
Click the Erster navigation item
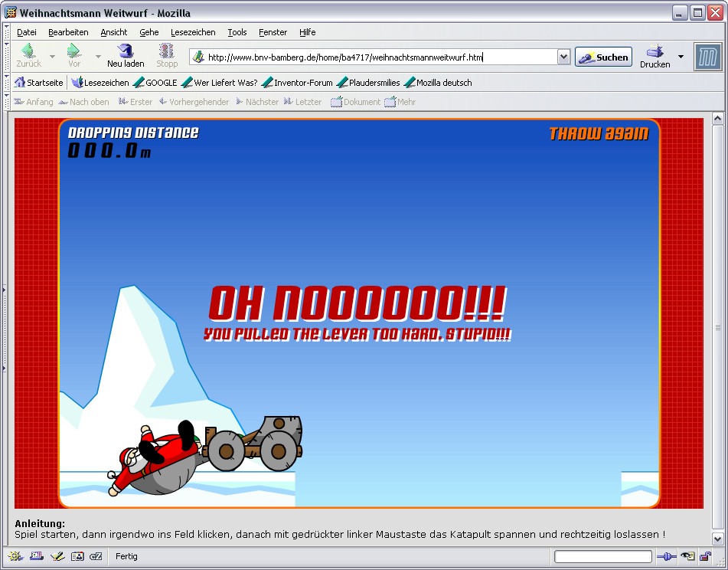[135, 102]
